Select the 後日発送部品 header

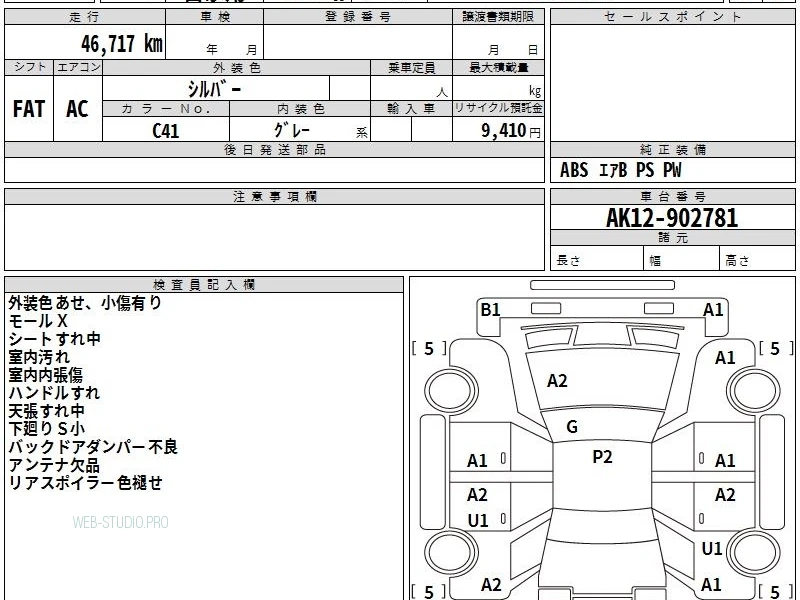(x=274, y=149)
